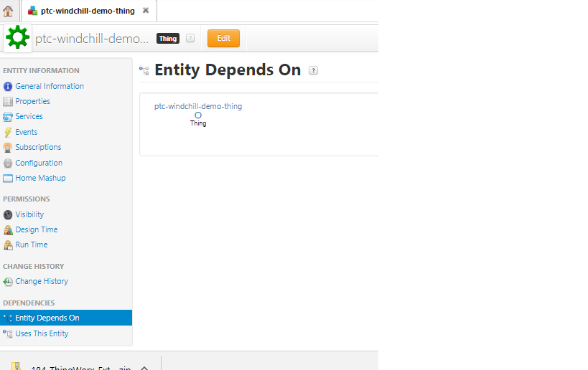Screen dimensions: 588x370
Task: Open the Events section
Action: (x=27, y=132)
